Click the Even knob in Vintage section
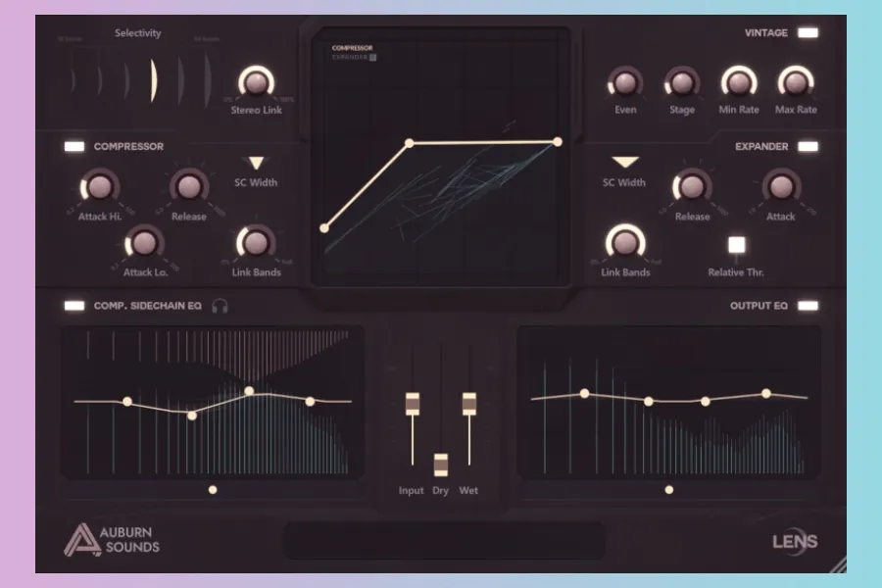This screenshot has height=588, width=882. 625,83
